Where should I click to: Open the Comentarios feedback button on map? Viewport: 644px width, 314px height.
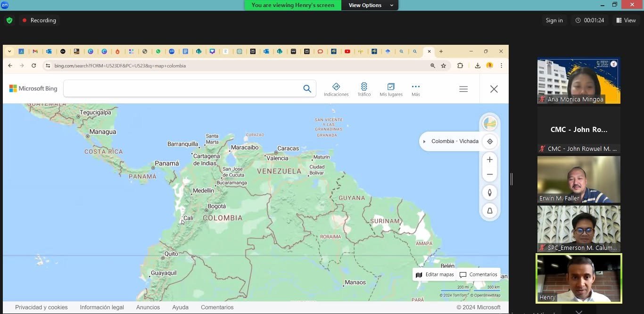pos(478,275)
